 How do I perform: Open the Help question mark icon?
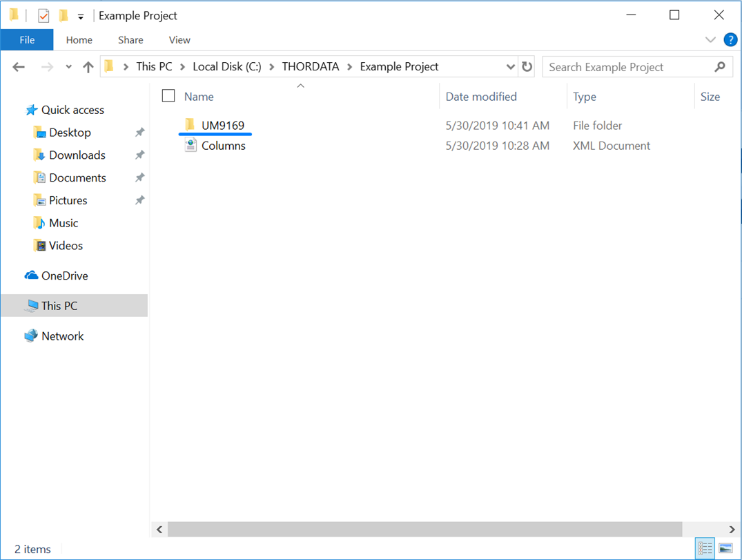(x=730, y=40)
